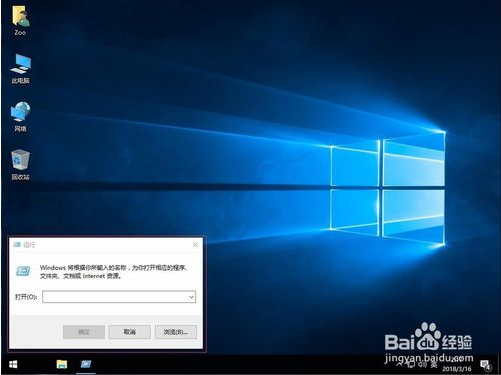Image resolution: width=501 pixels, height=375 pixels.
Task: Click the Run dialog title bar icon
Action: 17,245
